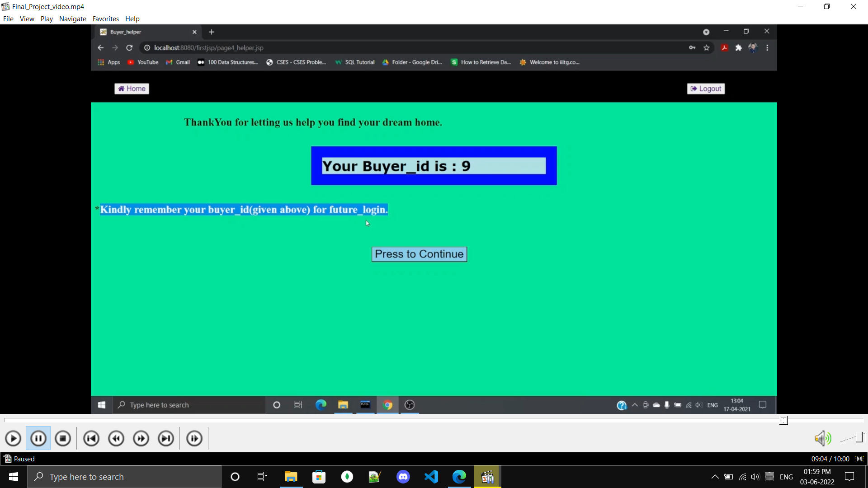Image resolution: width=868 pixels, height=488 pixels.
Task: Click the Stop playback button
Action: 63,438
